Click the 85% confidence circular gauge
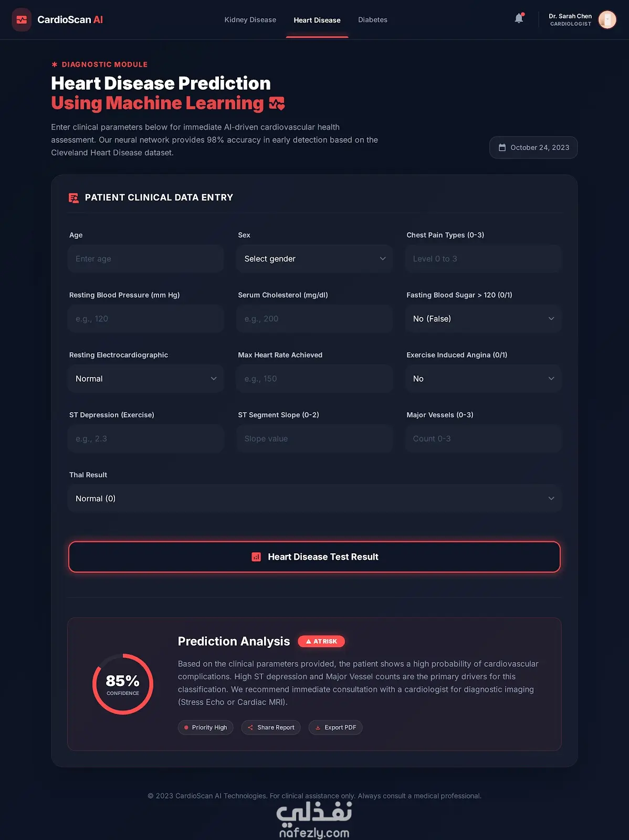Image resolution: width=629 pixels, height=840 pixels. point(123,684)
